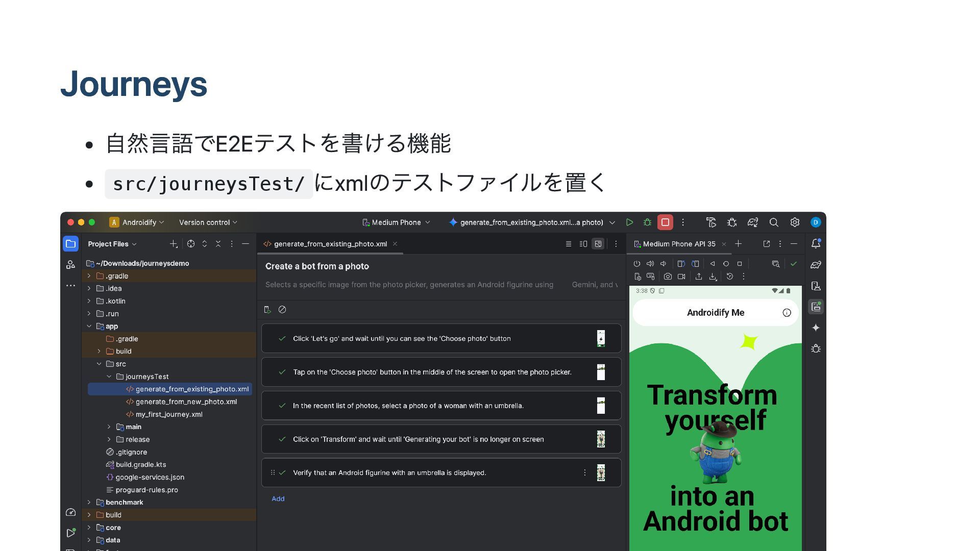Click emulator Overview square button
The width and height of the screenshot is (980, 551).
739,264
